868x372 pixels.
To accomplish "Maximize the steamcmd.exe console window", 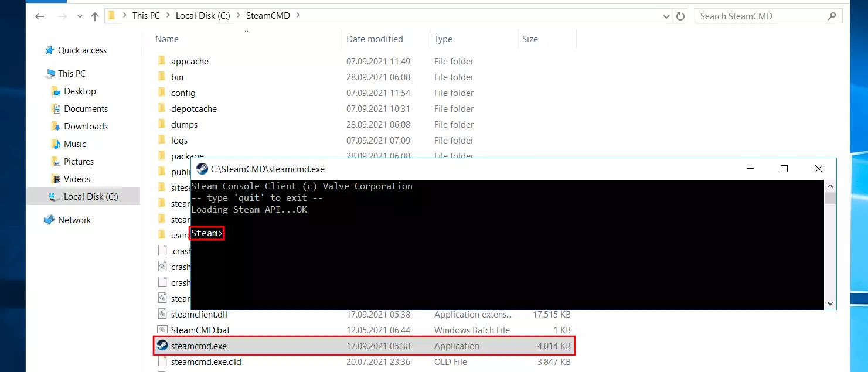I will (784, 169).
